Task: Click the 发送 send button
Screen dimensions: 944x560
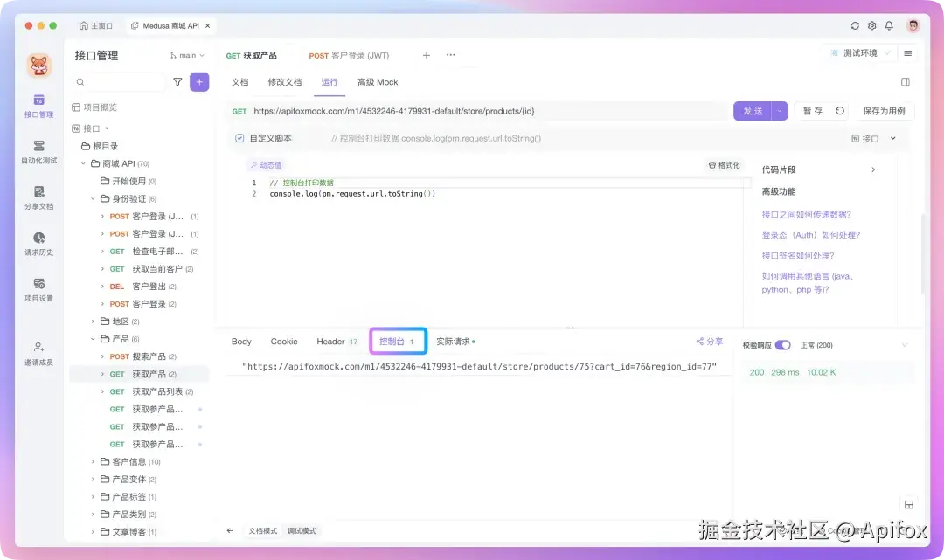Action: pos(752,111)
